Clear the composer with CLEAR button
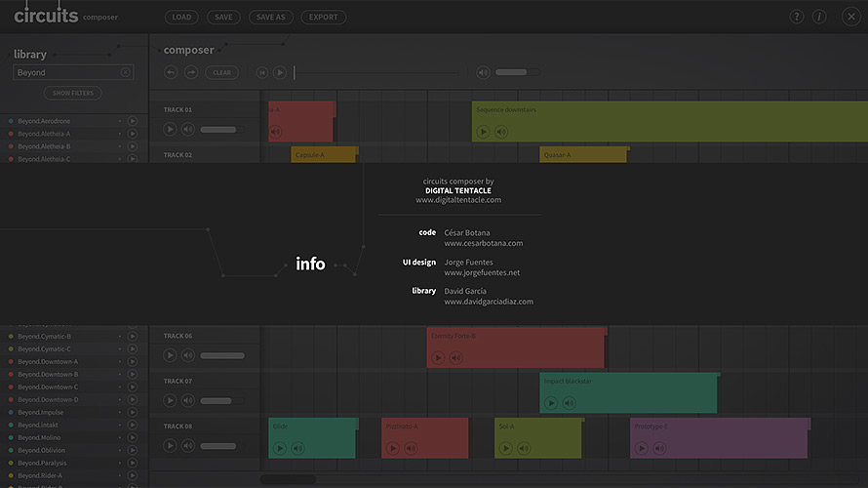The image size is (868, 488). point(222,72)
